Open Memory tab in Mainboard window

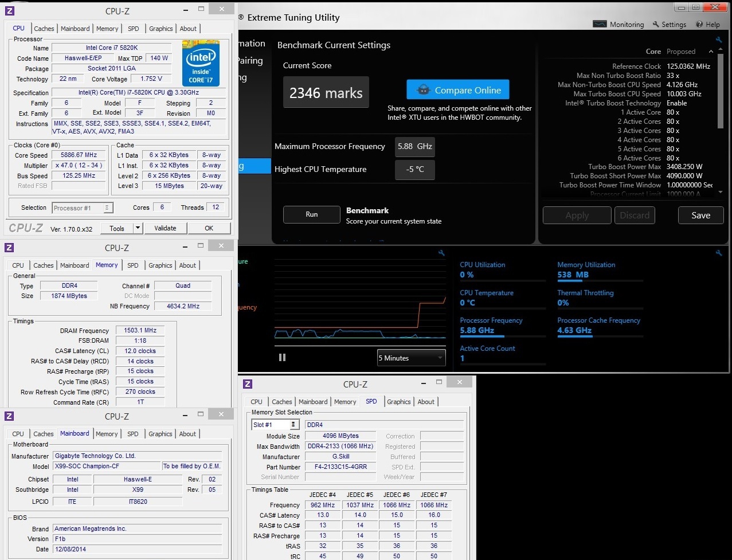coord(107,434)
